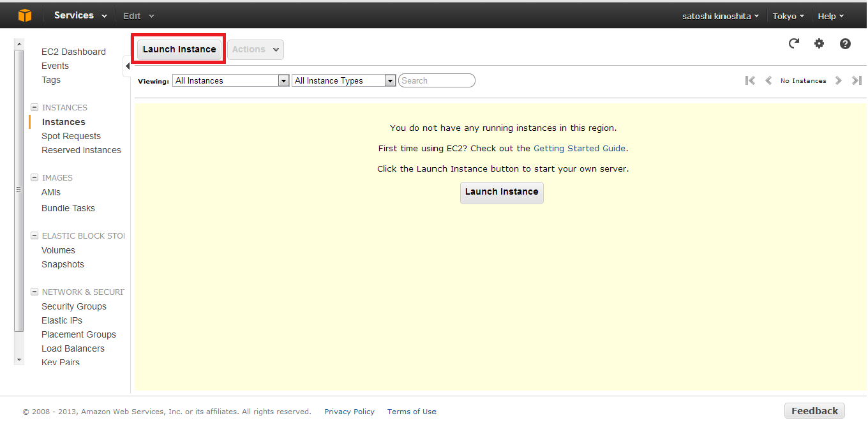Go to last page arrow icon

point(857,80)
